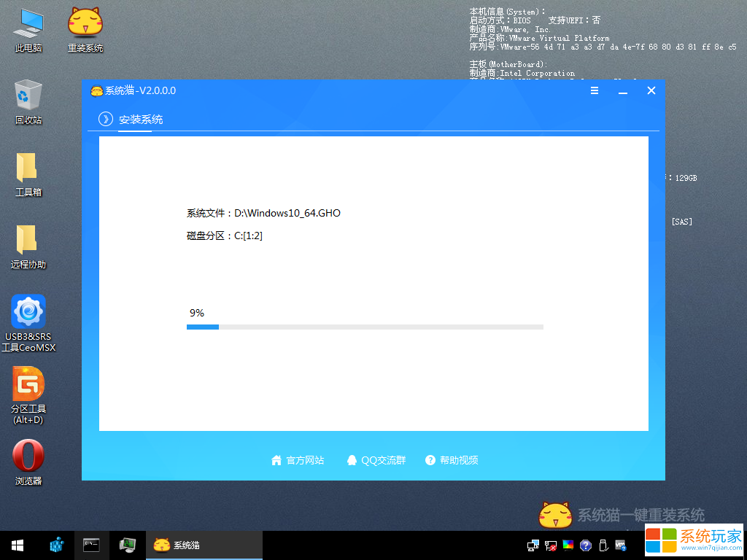The width and height of the screenshot is (747, 560).
Task: Open the QQ交流群 link
Action: (x=376, y=461)
